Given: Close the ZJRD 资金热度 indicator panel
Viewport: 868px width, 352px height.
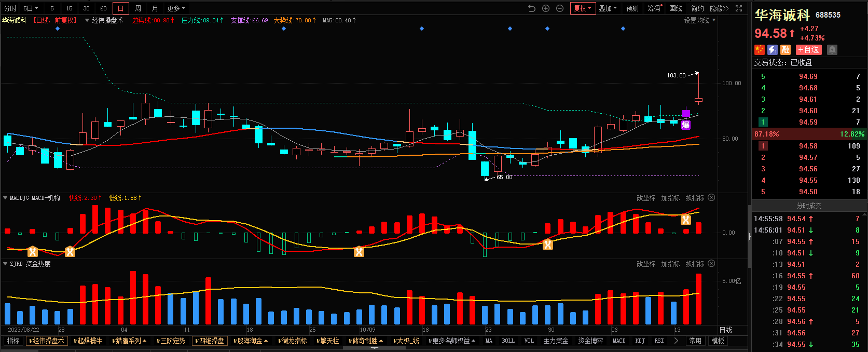Looking at the screenshot, I should click(711, 264).
